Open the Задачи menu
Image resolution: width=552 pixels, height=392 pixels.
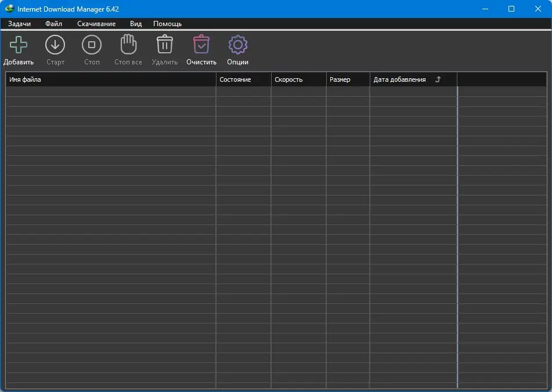[19, 24]
